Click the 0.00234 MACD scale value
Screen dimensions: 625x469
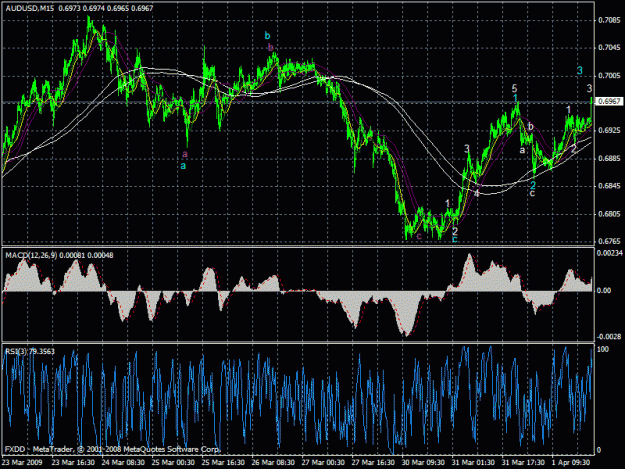click(609, 253)
